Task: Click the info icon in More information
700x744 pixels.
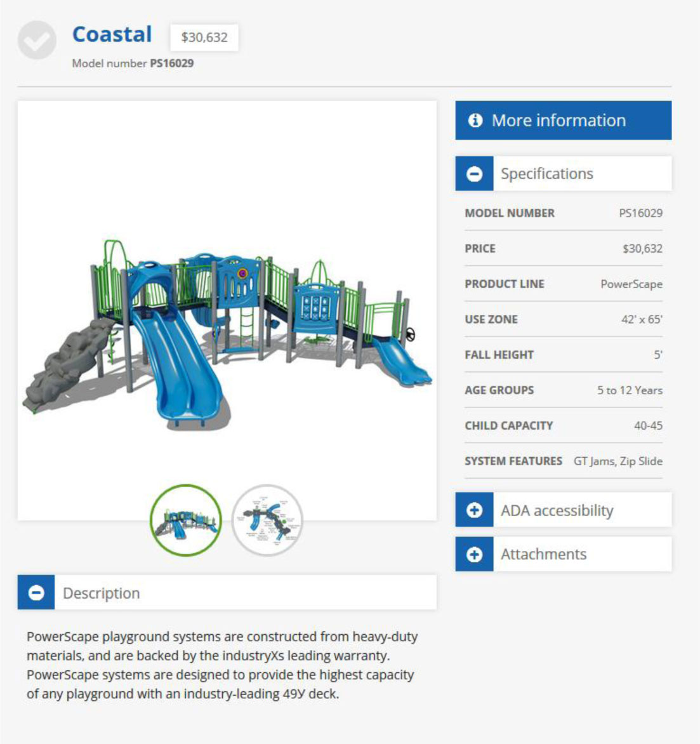Action: click(x=475, y=121)
